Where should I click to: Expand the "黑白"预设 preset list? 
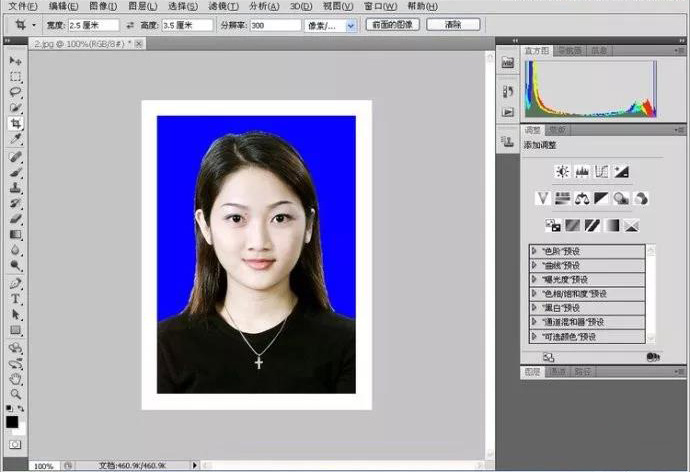coord(535,308)
